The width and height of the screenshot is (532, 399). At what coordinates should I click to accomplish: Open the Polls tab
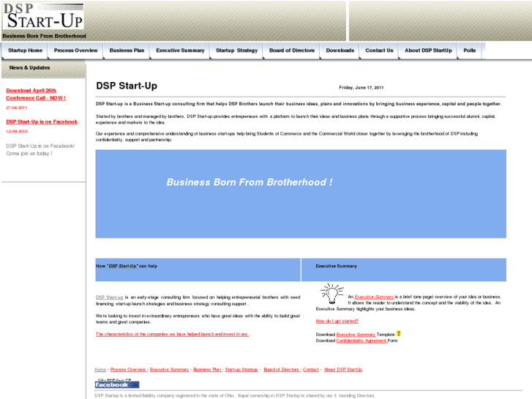(x=470, y=51)
